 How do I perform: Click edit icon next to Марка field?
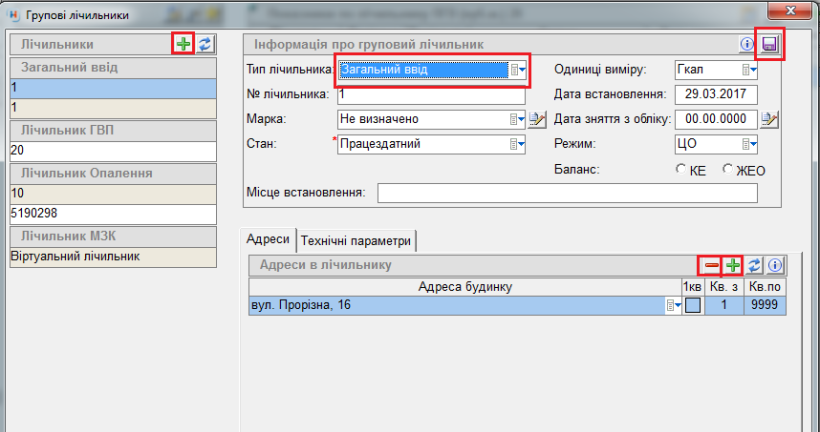coord(538,120)
